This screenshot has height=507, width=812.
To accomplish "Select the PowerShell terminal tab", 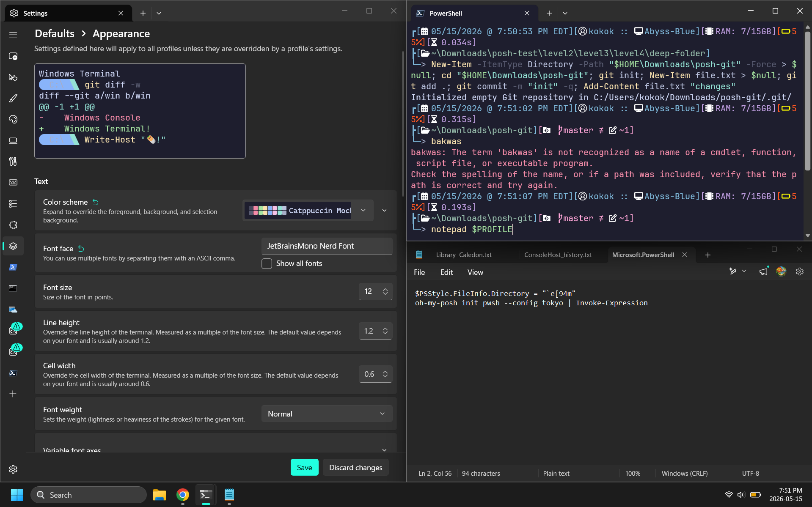I will 474,13.
